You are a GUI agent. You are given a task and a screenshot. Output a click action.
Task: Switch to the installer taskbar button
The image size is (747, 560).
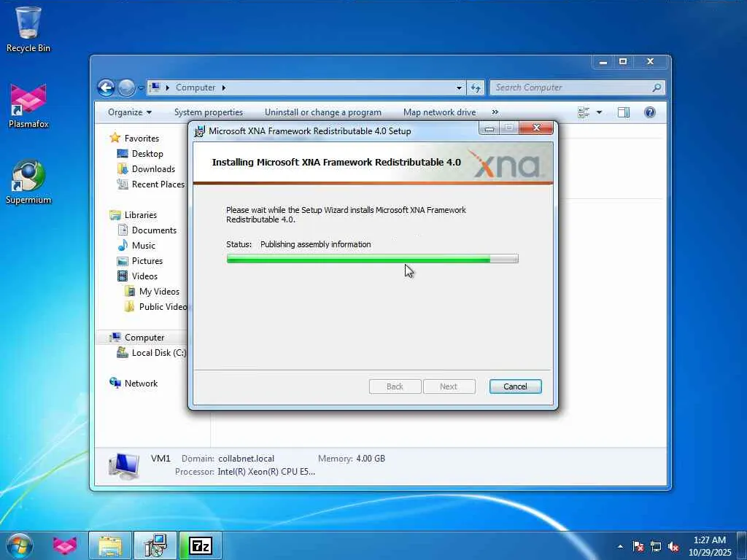(x=155, y=545)
